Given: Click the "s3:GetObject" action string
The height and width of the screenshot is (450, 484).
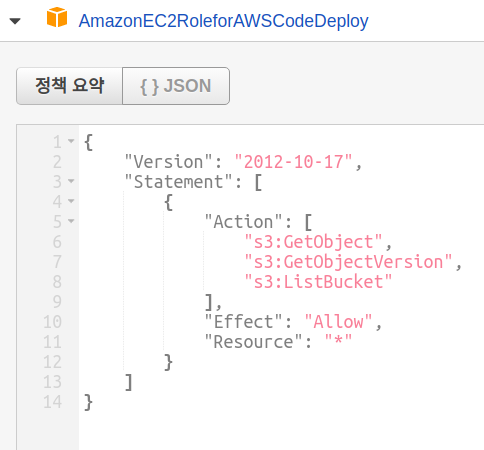Looking at the screenshot, I should pos(313,242).
